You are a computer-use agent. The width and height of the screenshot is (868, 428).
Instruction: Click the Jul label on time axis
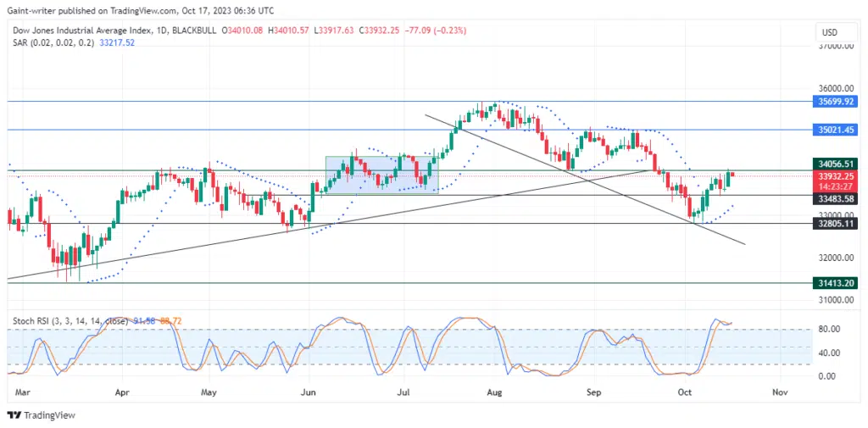(x=404, y=392)
